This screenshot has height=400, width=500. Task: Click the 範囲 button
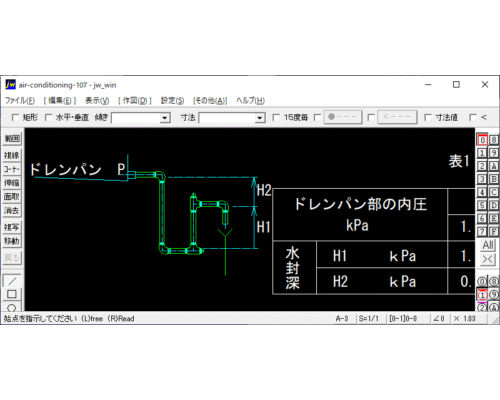point(12,139)
